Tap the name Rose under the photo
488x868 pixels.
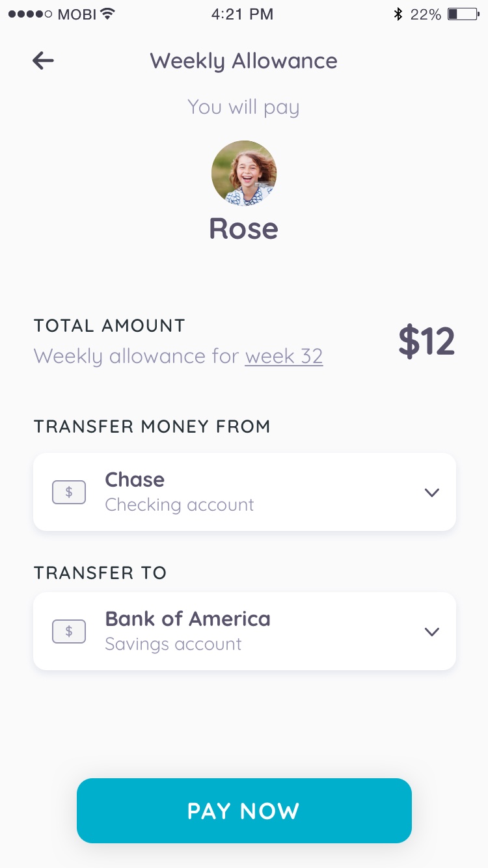(x=244, y=228)
